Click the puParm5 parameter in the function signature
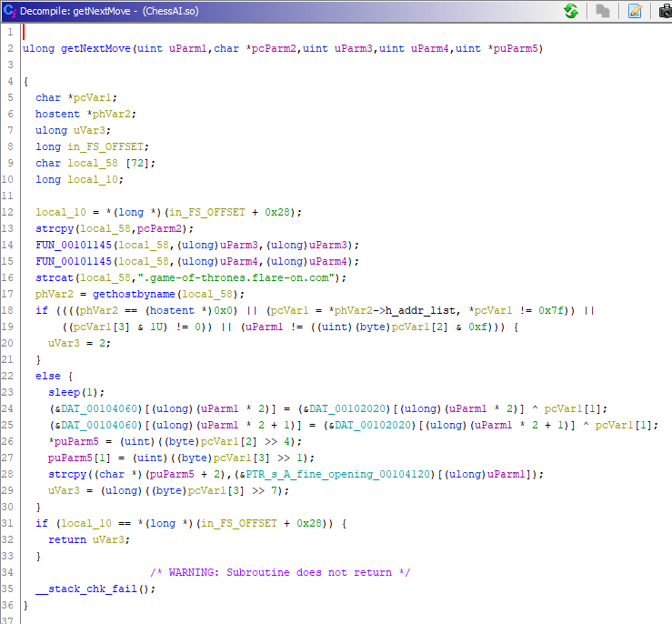The height and width of the screenshot is (624, 672). tap(516, 48)
